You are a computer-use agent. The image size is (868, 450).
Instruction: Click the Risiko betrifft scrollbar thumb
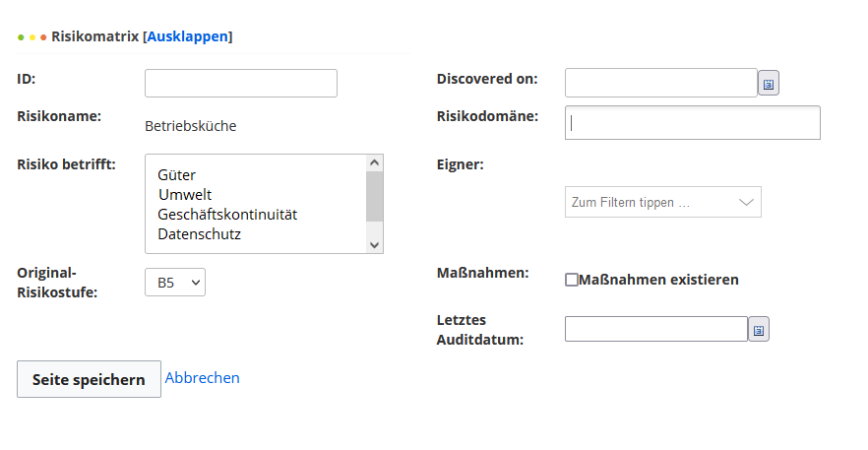(x=374, y=196)
